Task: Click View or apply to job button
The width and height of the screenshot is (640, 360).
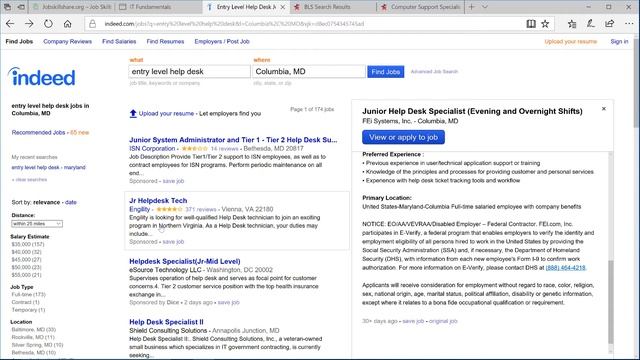Action: (x=403, y=137)
